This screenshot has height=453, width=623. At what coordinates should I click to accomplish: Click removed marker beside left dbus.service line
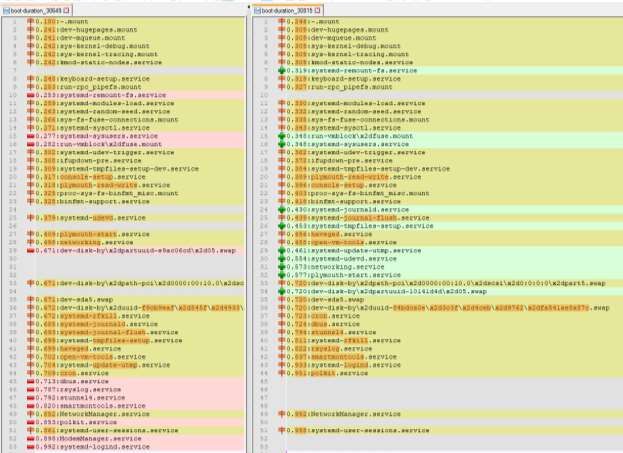click(x=31, y=381)
